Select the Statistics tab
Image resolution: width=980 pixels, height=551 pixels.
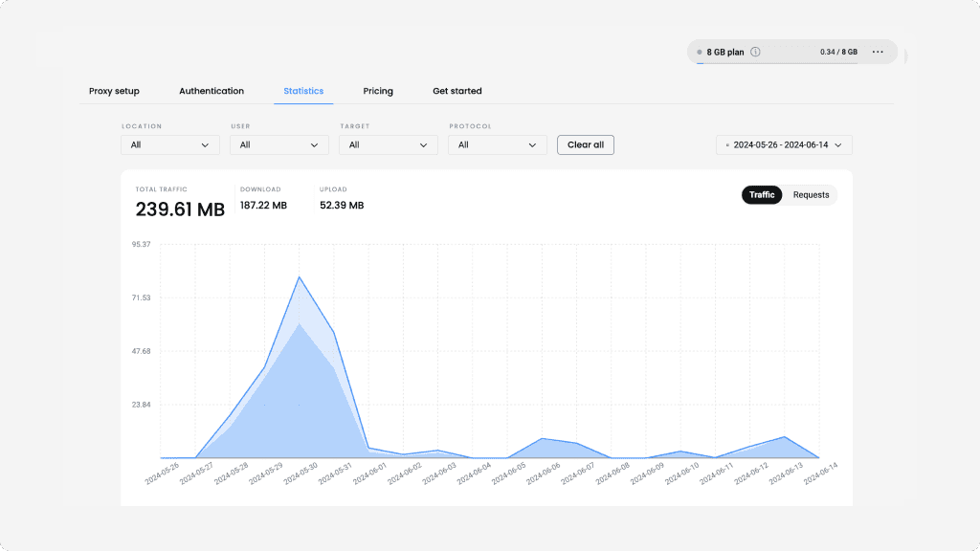pyautogui.click(x=303, y=91)
